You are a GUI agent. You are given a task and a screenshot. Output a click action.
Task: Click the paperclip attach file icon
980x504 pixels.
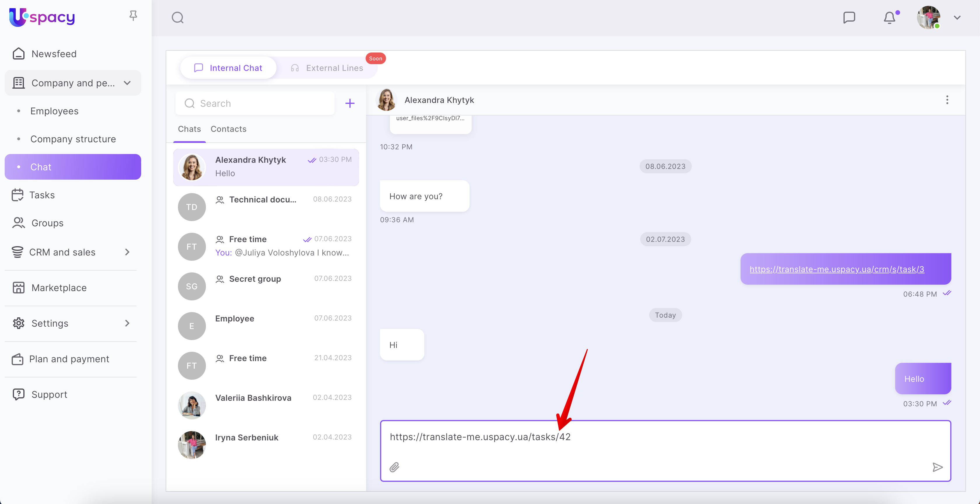pos(394,467)
